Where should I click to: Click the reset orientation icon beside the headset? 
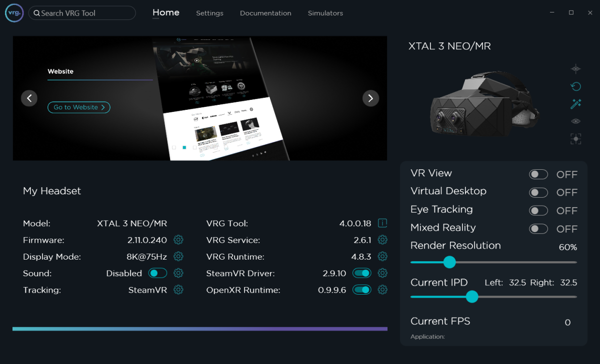pyautogui.click(x=575, y=86)
